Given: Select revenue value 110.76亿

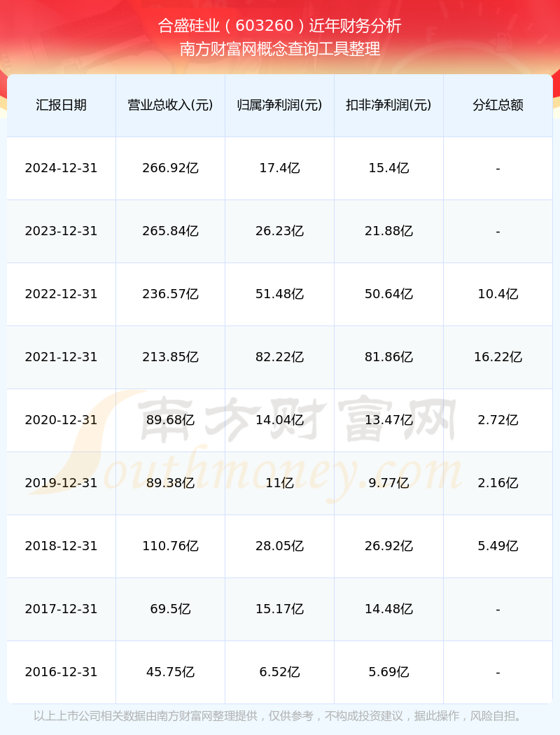Looking at the screenshot, I should pos(171,546).
